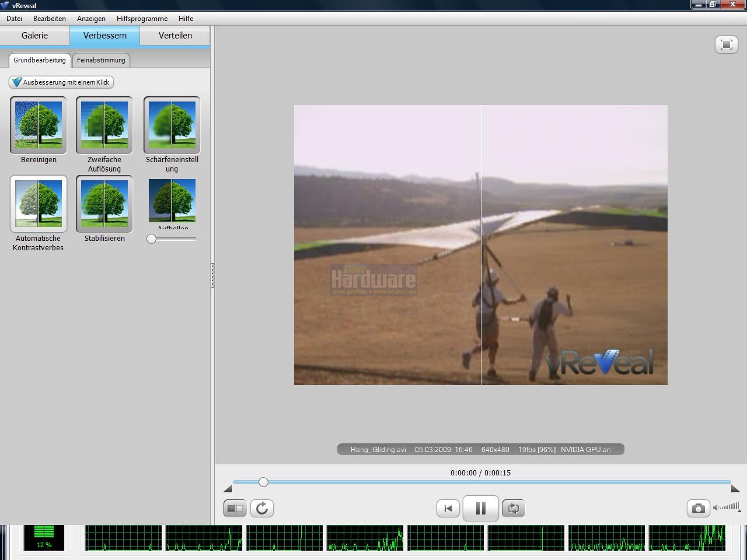Viewport: 747px width, 560px height.
Task: Open the Feinabstimmung sub-tab
Action: tap(101, 60)
